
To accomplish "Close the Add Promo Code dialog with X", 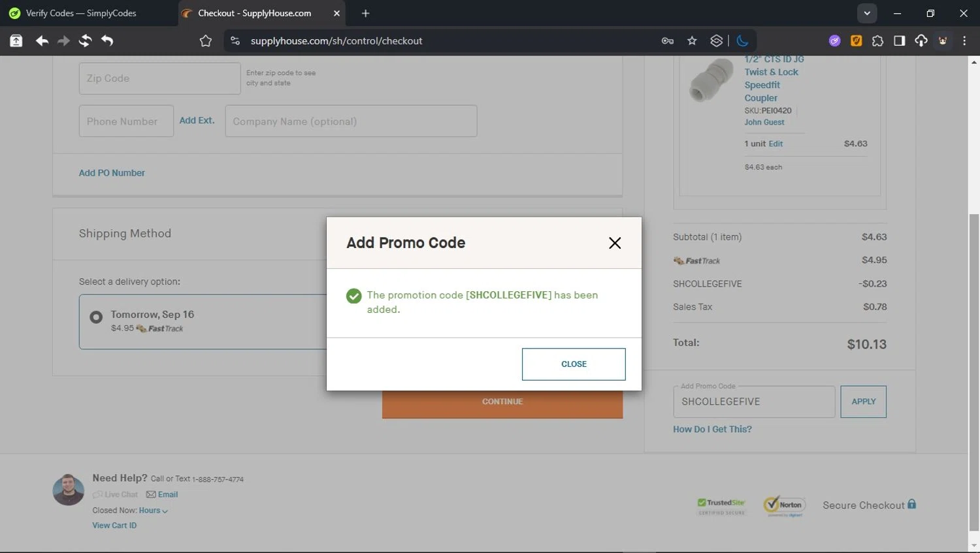I will (614, 243).
